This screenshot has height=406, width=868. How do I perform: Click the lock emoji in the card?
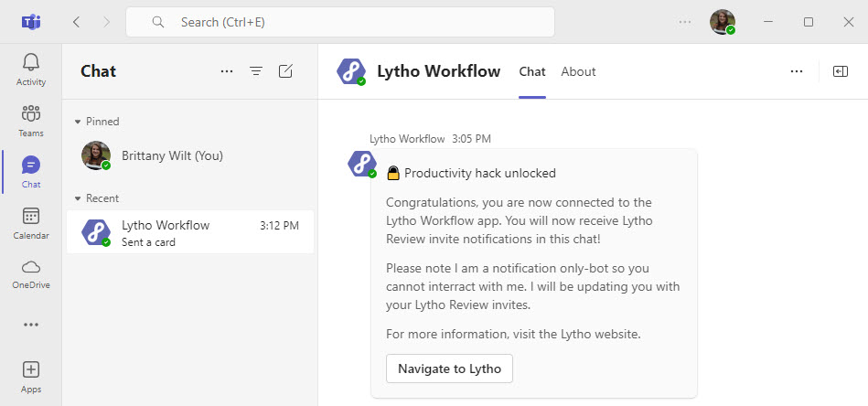coord(393,173)
